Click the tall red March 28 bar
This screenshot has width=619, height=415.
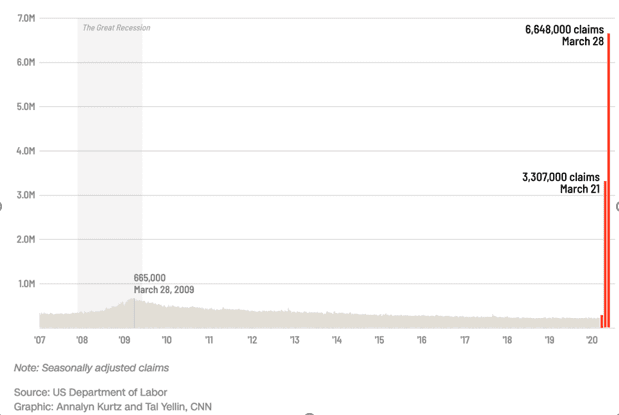(609, 180)
